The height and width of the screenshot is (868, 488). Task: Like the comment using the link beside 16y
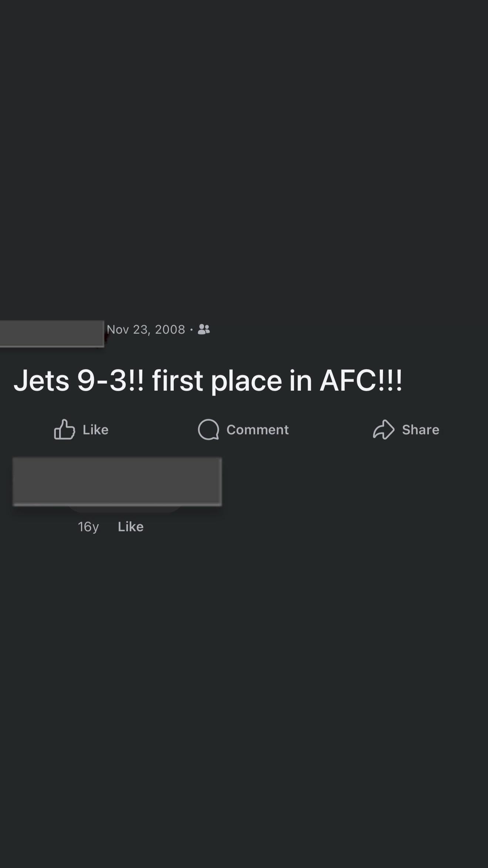(131, 526)
